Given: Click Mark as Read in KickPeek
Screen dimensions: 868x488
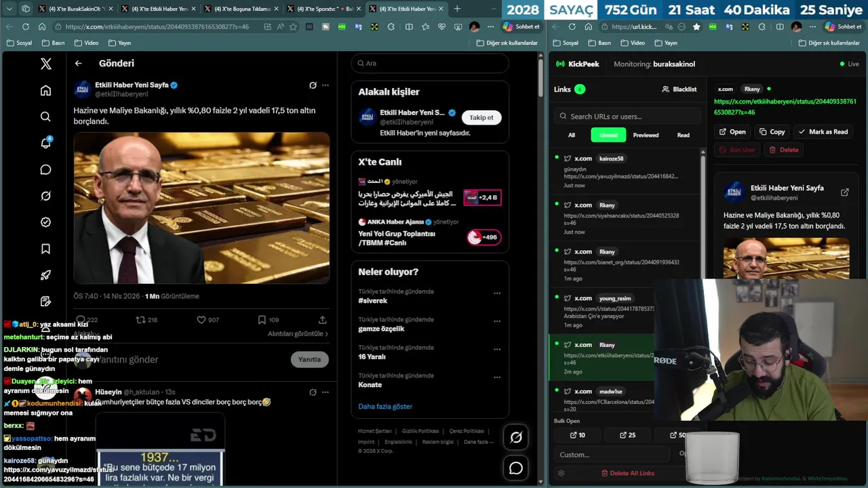Looking at the screenshot, I should (x=823, y=131).
